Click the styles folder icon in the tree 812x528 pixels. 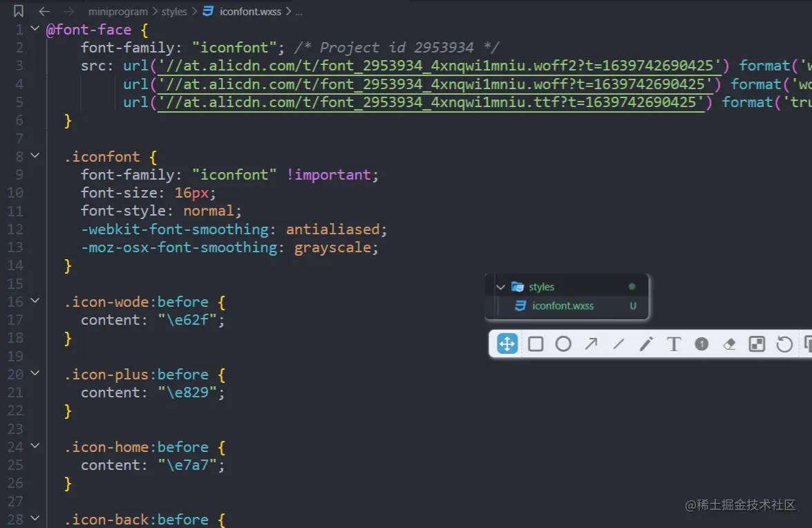[x=518, y=287]
